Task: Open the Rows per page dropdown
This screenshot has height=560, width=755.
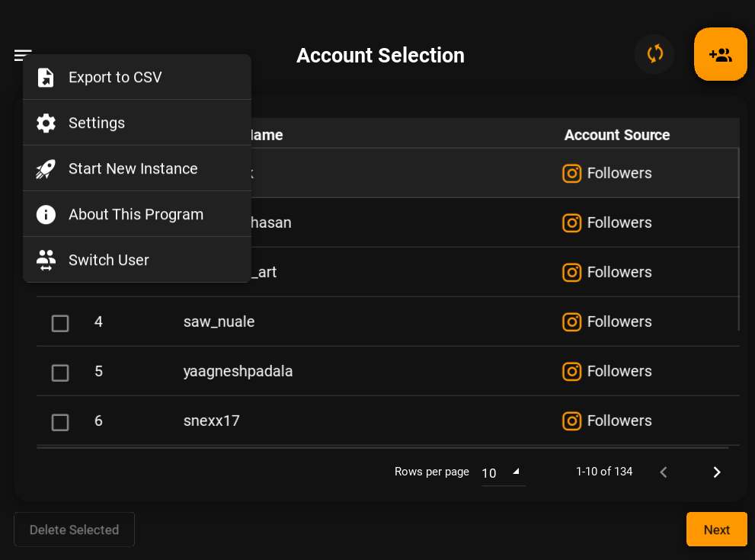Action: pyautogui.click(x=503, y=472)
